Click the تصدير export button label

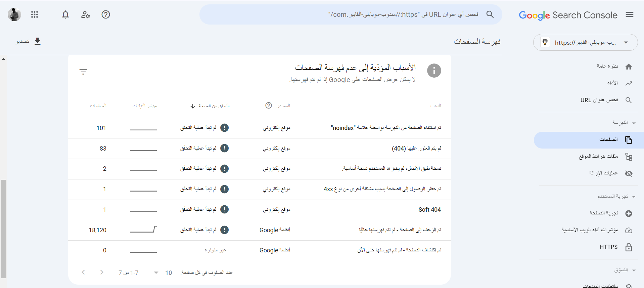click(x=22, y=41)
